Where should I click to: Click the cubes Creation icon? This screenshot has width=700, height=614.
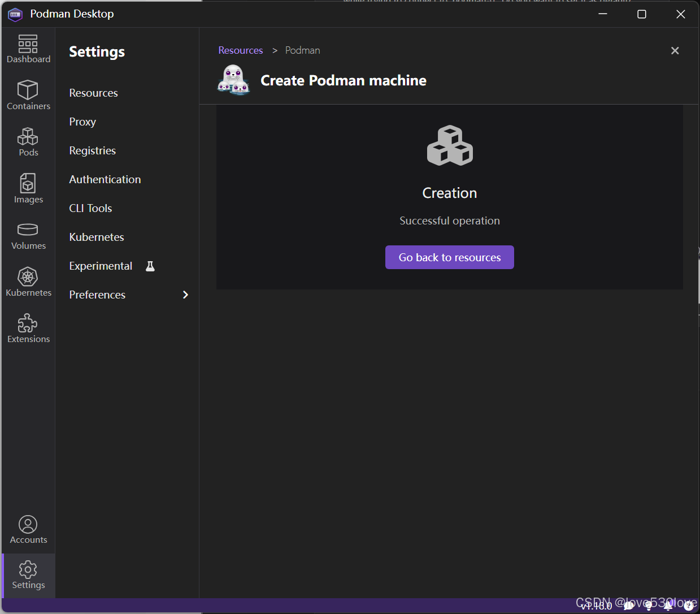pyautogui.click(x=450, y=145)
